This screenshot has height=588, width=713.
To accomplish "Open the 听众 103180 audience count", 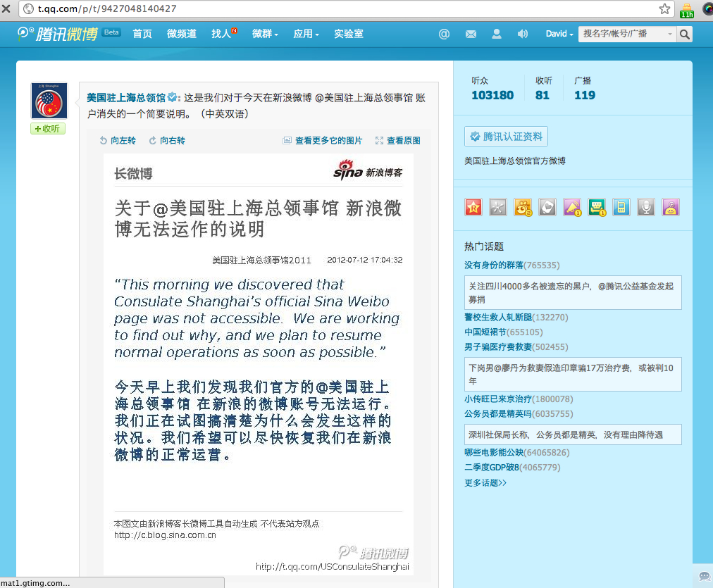I will point(492,89).
